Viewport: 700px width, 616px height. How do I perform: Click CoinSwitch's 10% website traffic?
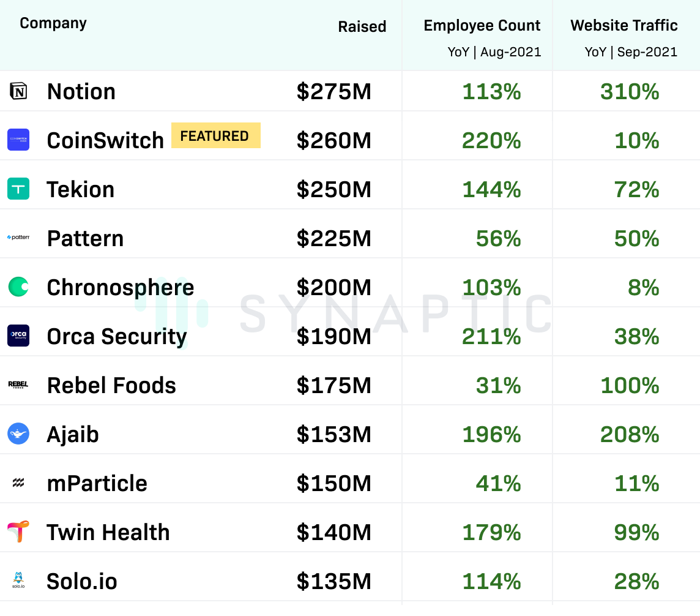coord(637,141)
